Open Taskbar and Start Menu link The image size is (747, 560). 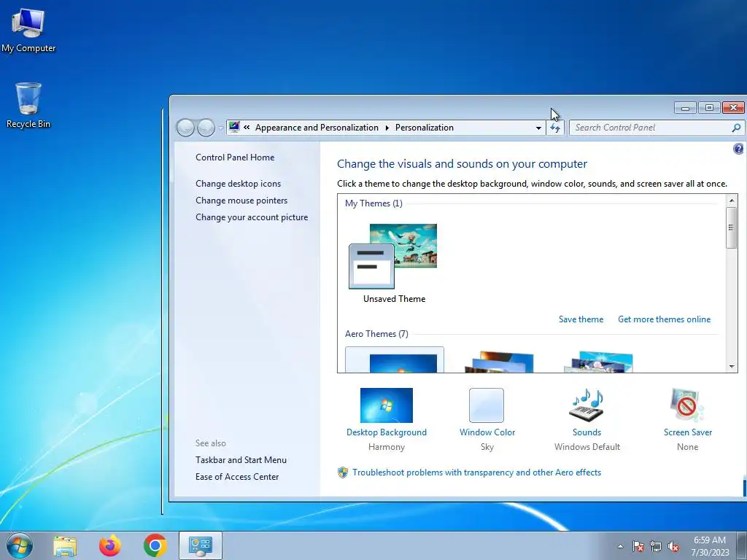tap(241, 460)
